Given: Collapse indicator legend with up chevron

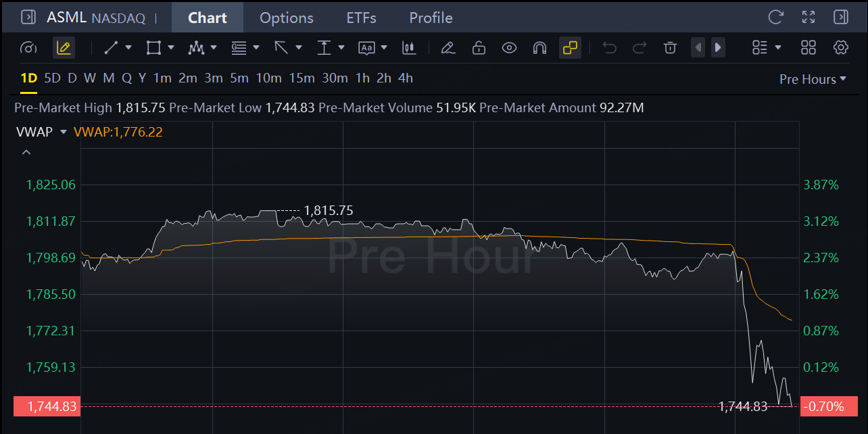Looking at the screenshot, I should pos(26,152).
